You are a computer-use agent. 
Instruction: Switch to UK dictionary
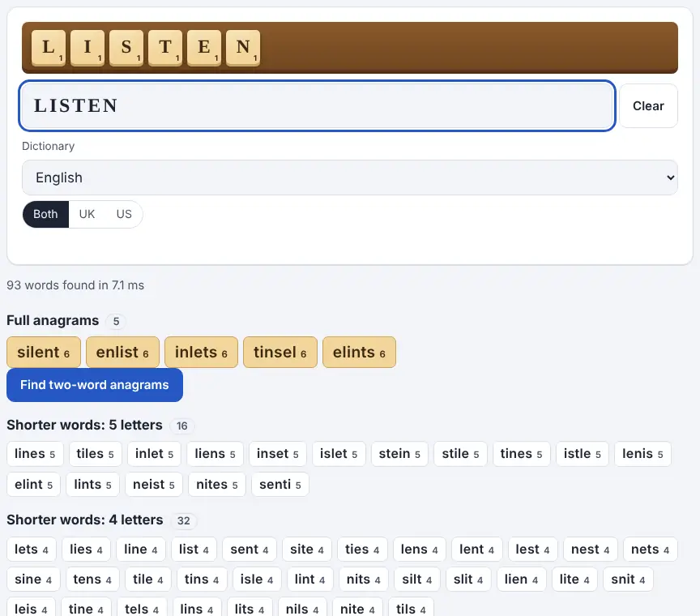pos(87,215)
